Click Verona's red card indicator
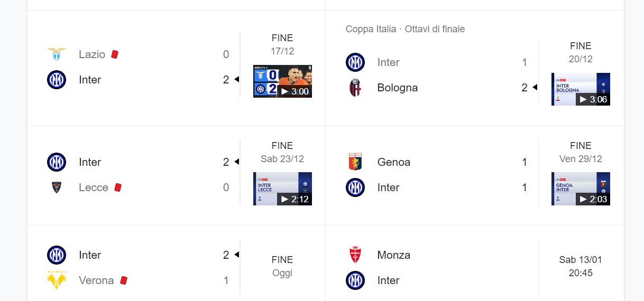This screenshot has height=301, width=644. (x=124, y=280)
